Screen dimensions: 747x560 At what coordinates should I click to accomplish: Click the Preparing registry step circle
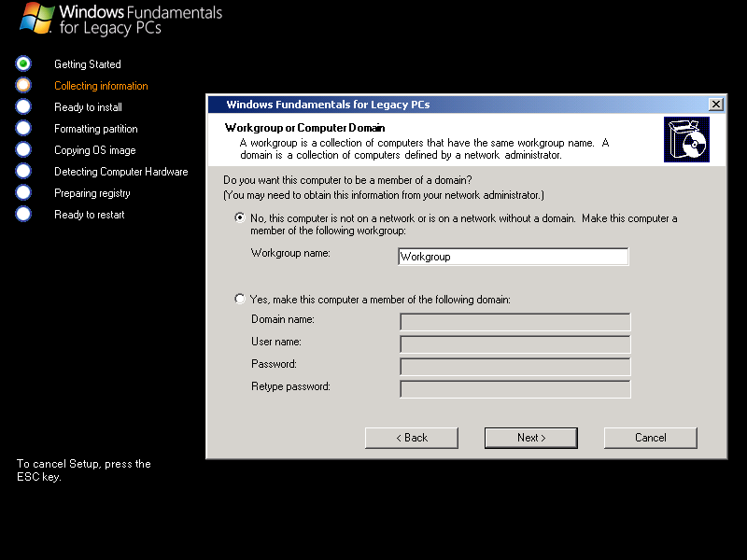23,192
